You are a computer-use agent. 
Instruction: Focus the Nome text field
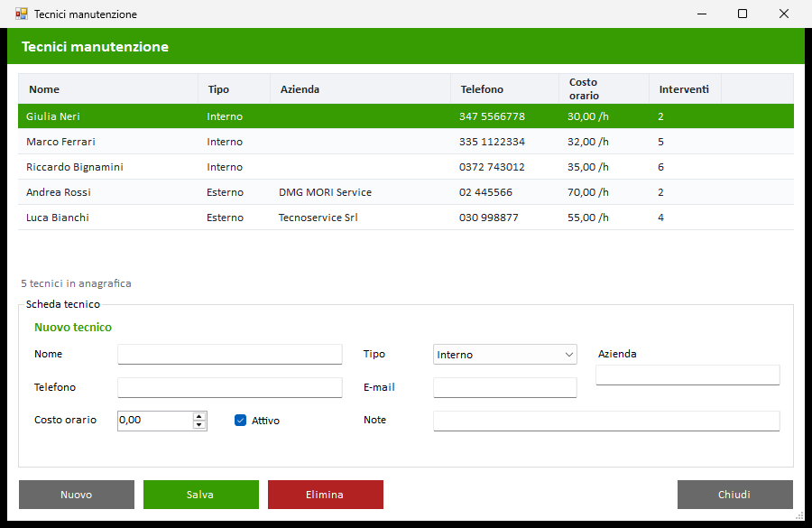pos(229,355)
